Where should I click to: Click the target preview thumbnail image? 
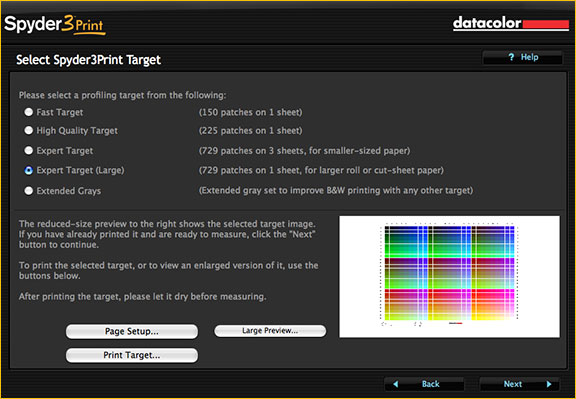coord(450,276)
